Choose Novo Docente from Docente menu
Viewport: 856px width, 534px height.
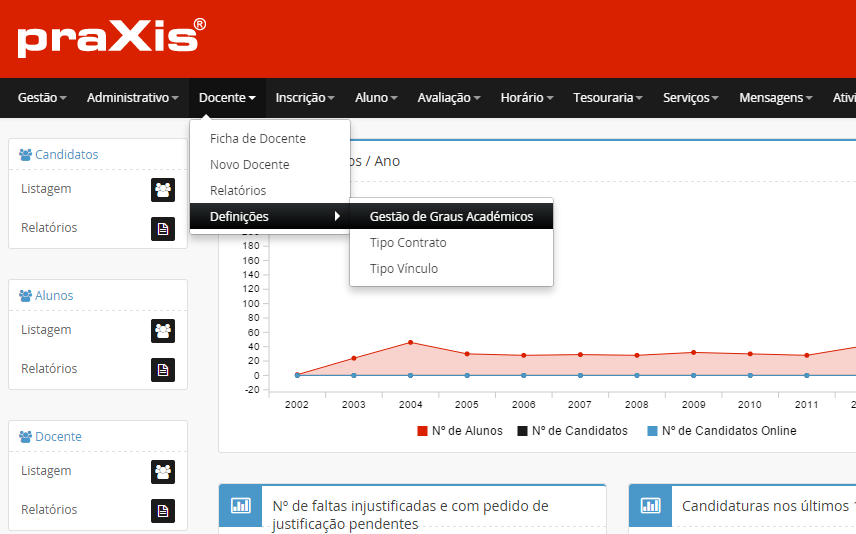[250, 165]
